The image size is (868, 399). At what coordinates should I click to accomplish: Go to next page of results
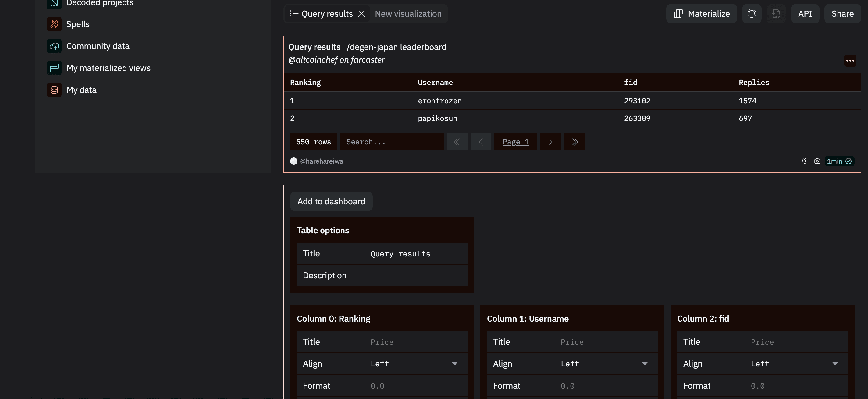pyautogui.click(x=550, y=142)
